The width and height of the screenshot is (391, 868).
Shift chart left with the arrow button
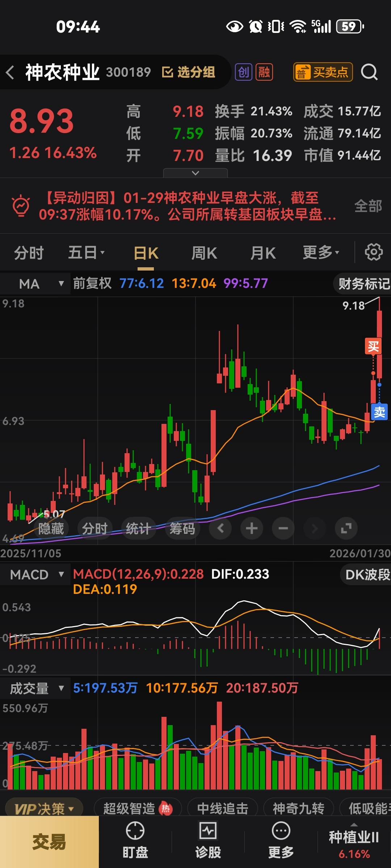220,529
